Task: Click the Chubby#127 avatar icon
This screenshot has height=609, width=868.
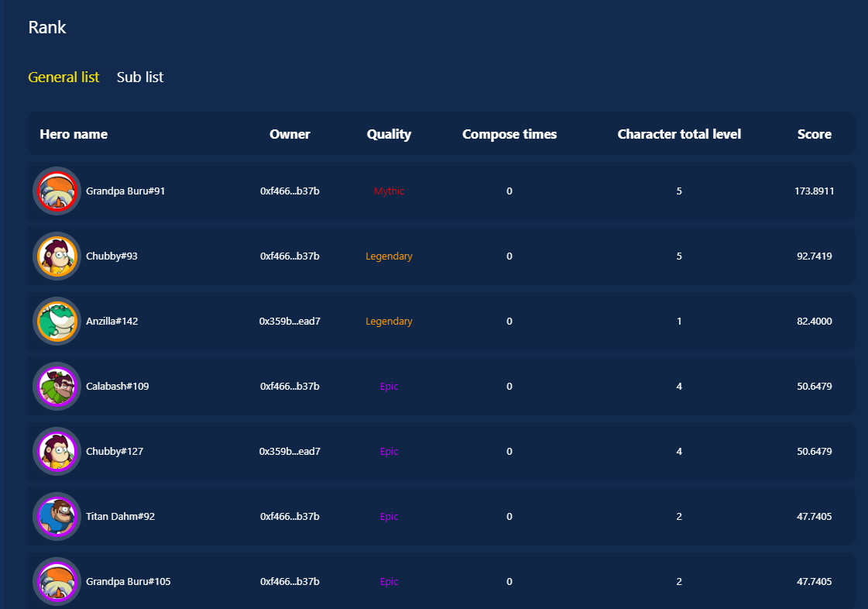Action: tap(57, 452)
